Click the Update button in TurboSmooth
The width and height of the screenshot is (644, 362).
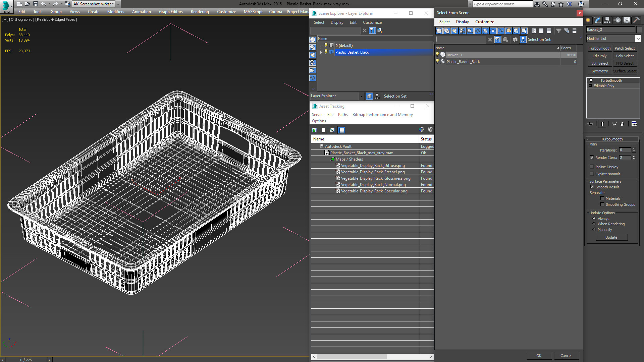(x=611, y=237)
